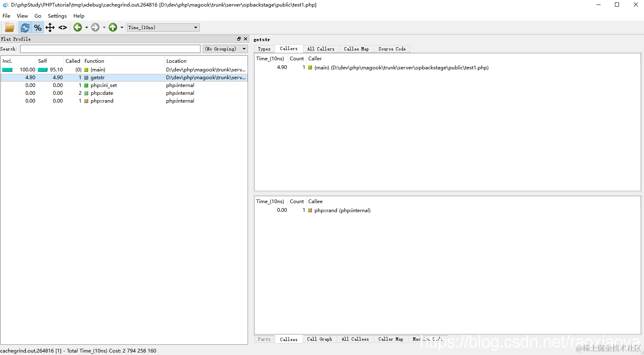Viewport: 644px width, 355px height.
Task: Open up-navigation dropdown arrow
Action: [122, 27]
